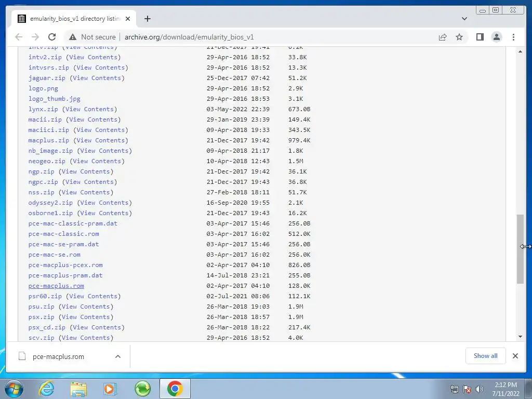The image size is (532, 399).
Task: Download odyssey2.zip
Action: click(50, 203)
